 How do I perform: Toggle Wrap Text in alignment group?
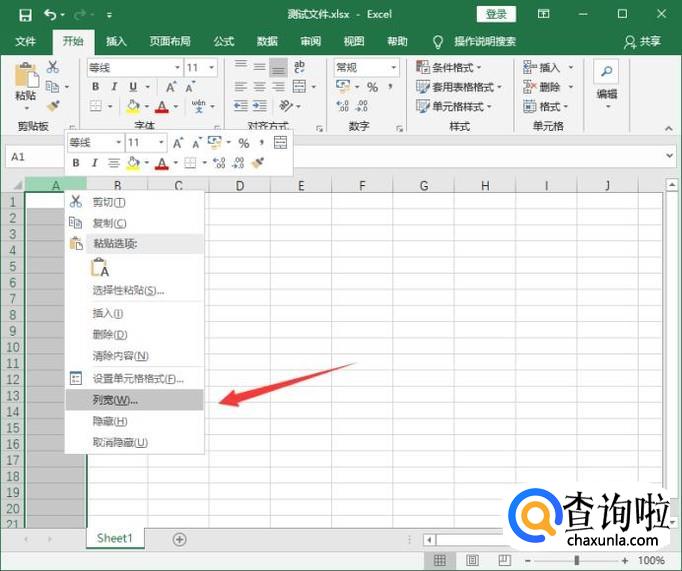point(299,67)
